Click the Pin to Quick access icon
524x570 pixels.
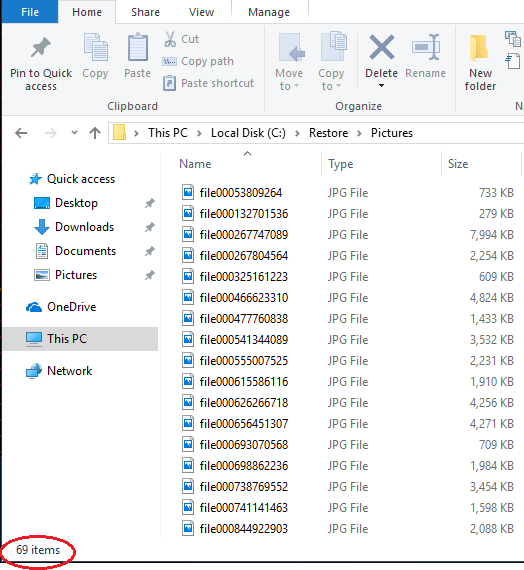click(40, 47)
